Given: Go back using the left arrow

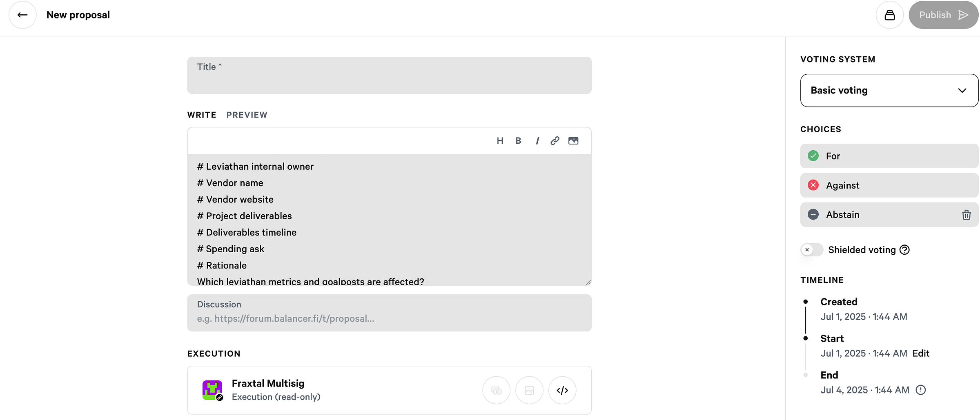Looking at the screenshot, I should 22,15.
